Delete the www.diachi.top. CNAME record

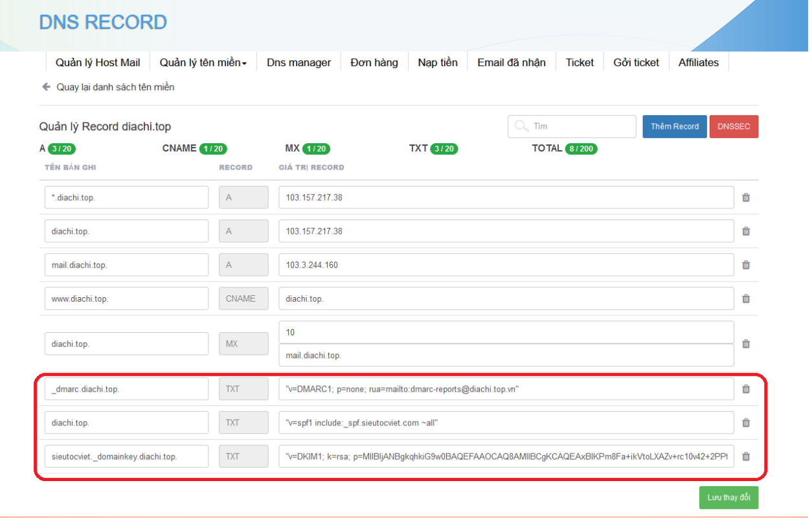tap(746, 298)
